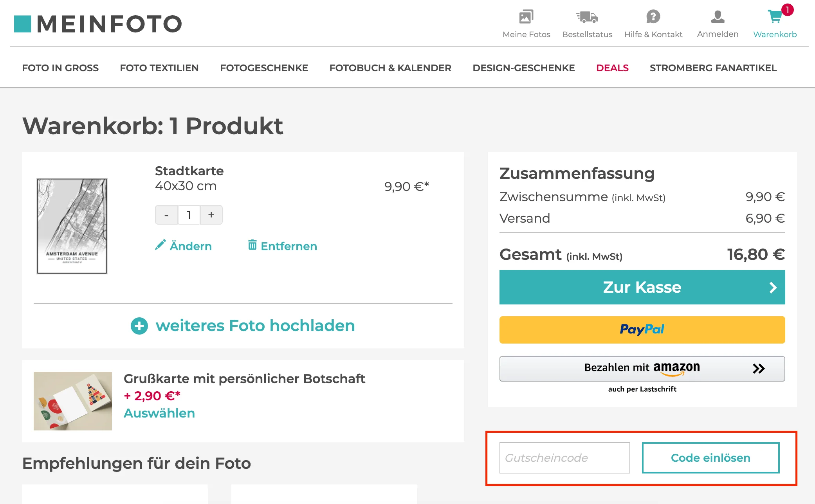The height and width of the screenshot is (504, 815).
Task: Check Bestellstatus via the delivery truck icon
Action: (x=587, y=16)
